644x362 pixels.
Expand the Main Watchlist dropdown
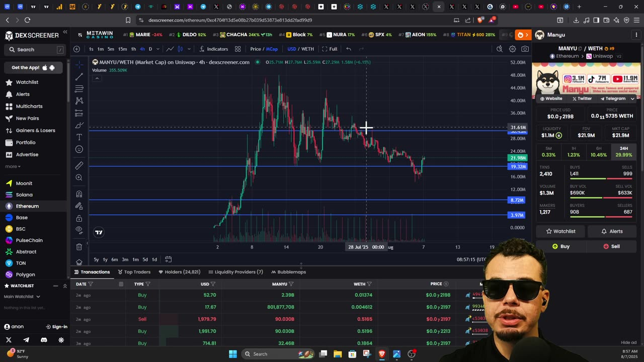coord(22,297)
